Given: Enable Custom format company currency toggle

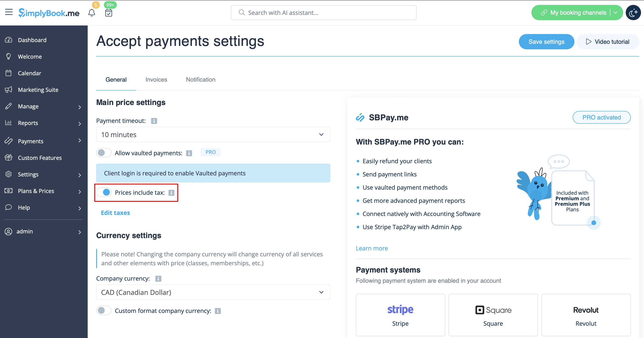Looking at the screenshot, I should 104,311.
